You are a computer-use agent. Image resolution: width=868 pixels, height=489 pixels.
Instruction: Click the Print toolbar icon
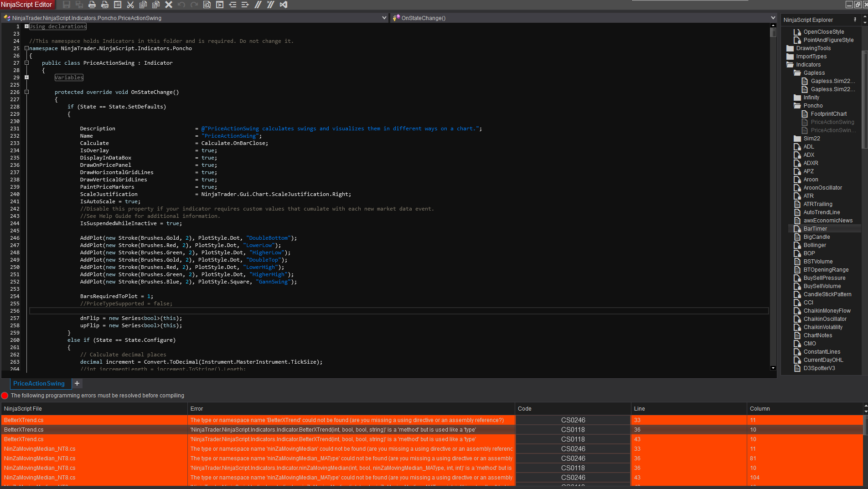[x=92, y=5]
